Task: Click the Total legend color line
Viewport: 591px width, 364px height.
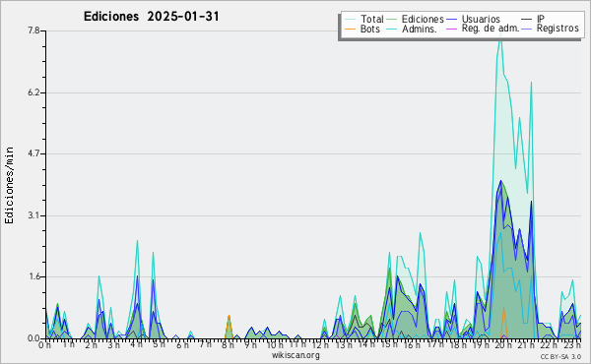Action: (350, 19)
